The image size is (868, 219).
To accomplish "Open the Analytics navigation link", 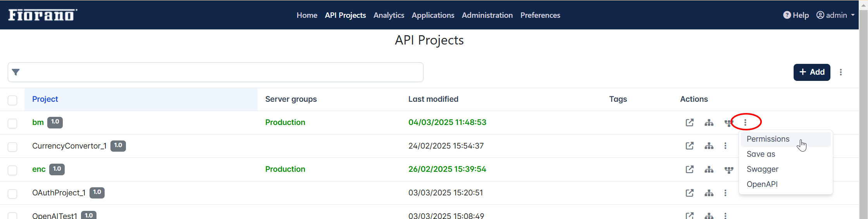I will (x=389, y=15).
